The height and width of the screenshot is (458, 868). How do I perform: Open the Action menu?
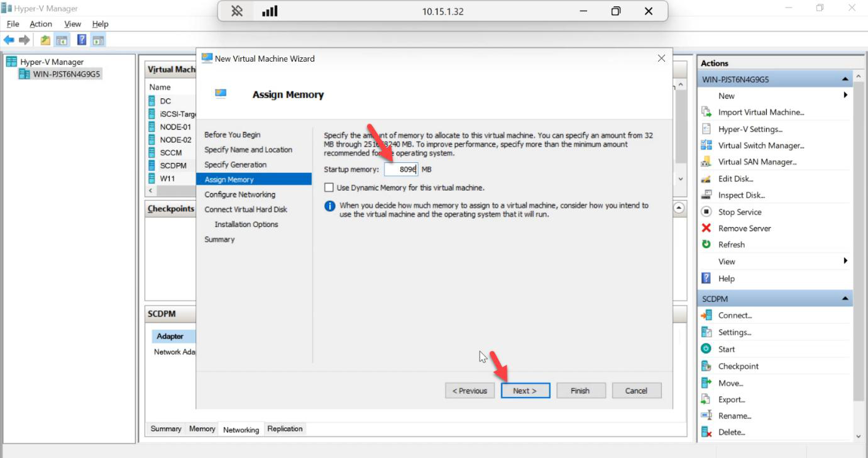[41, 24]
